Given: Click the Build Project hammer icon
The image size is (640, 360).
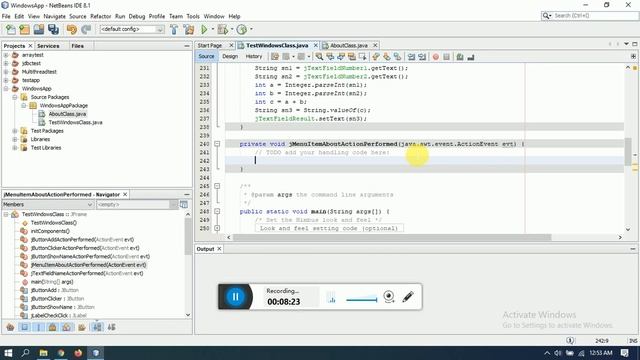Looking at the screenshot, I should tap(174, 29).
